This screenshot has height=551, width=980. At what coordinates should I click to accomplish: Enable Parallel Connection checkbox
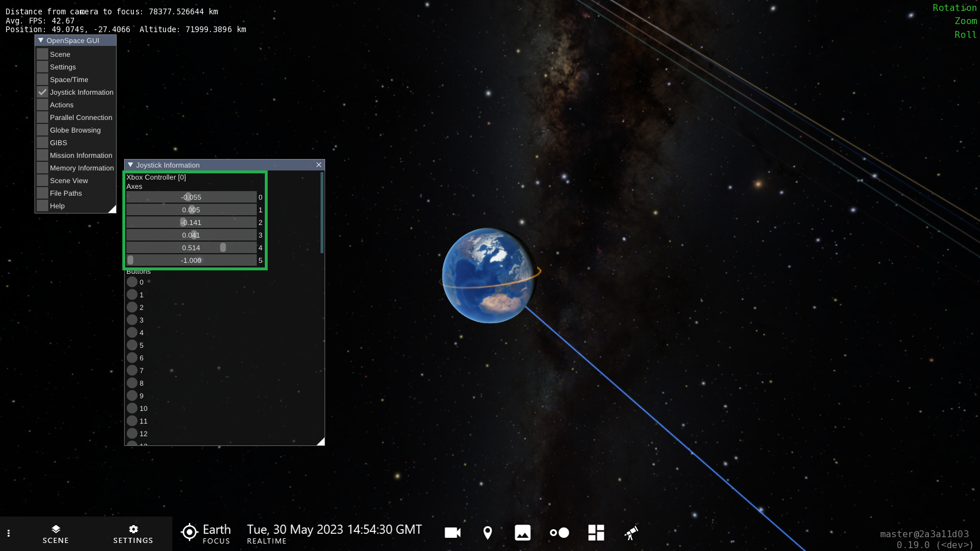pyautogui.click(x=43, y=117)
